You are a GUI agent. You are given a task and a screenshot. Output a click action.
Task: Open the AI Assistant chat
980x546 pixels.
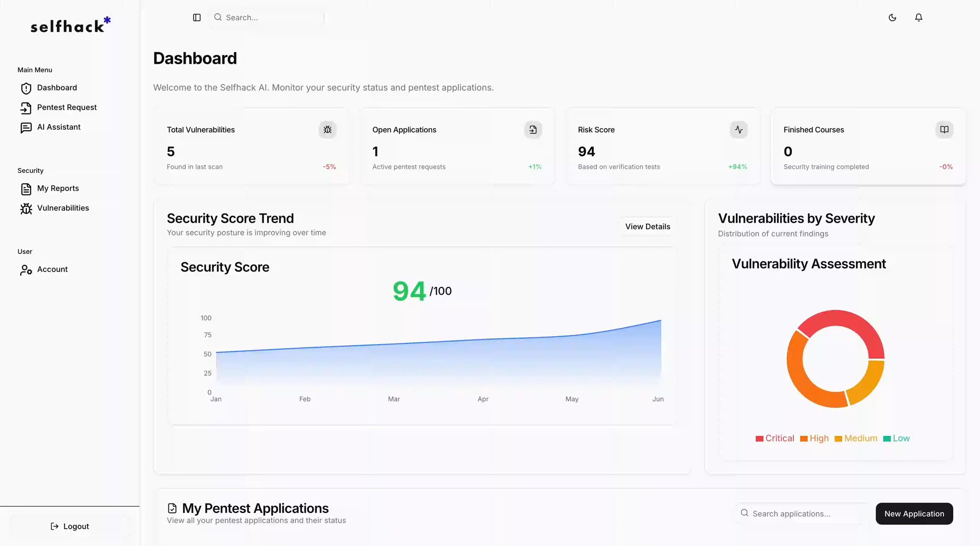(x=58, y=127)
